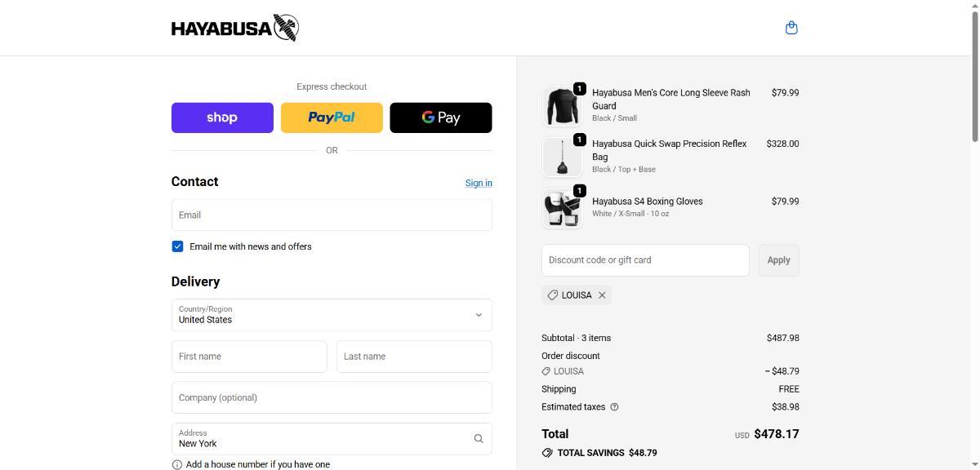Uncheck Email me with news and offers
Viewport: 980px width, 470px height.
tap(177, 246)
